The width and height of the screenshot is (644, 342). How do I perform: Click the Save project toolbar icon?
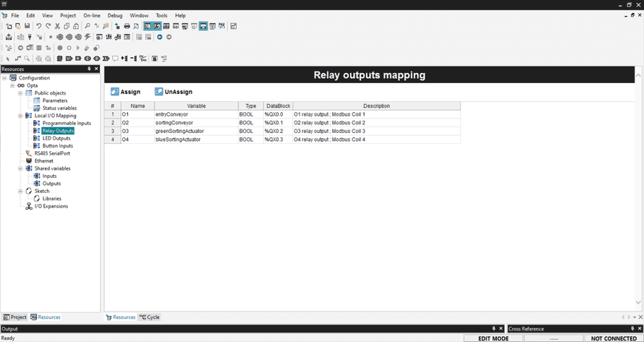click(27, 26)
